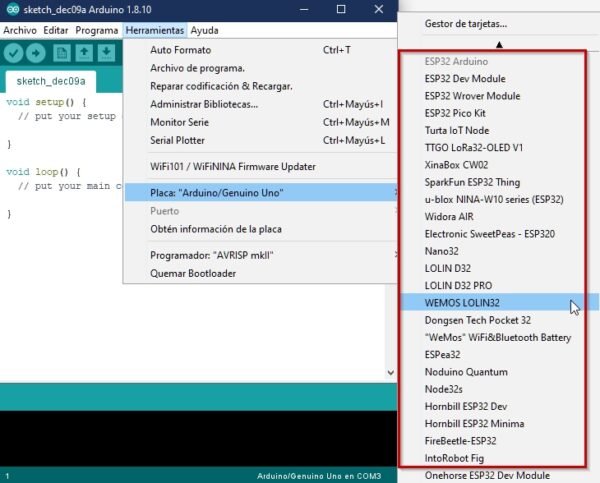Image resolution: width=600 pixels, height=483 pixels.
Task: Click 'void loop()' in the code editor
Action: [x=37, y=172]
